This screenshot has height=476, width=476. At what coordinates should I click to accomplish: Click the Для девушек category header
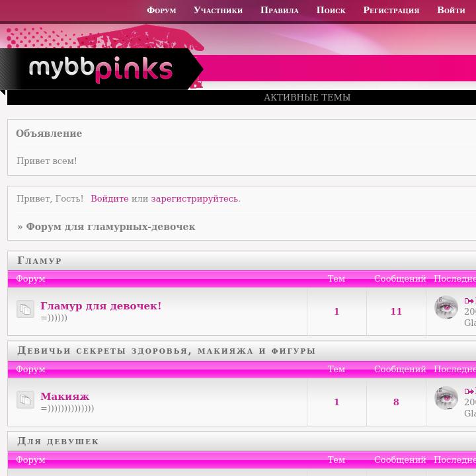click(x=58, y=441)
